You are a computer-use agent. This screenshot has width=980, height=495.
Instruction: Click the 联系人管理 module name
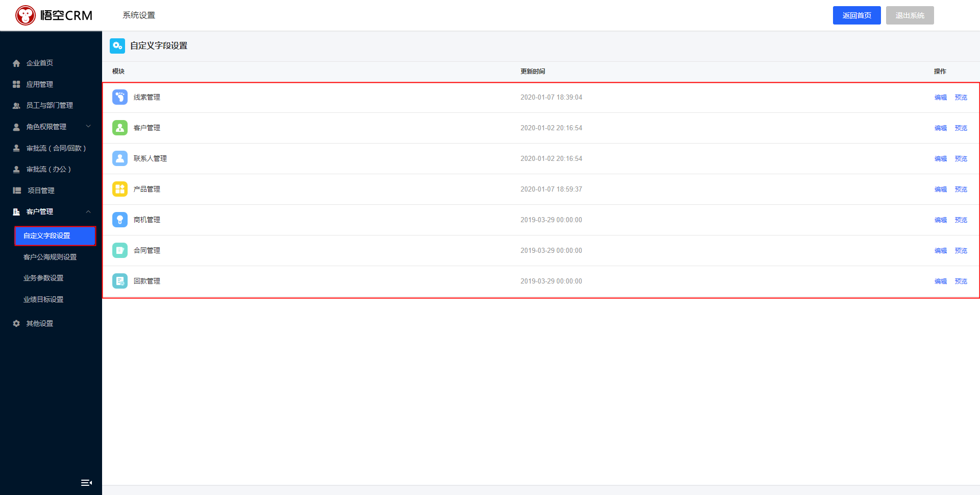[150, 158]
